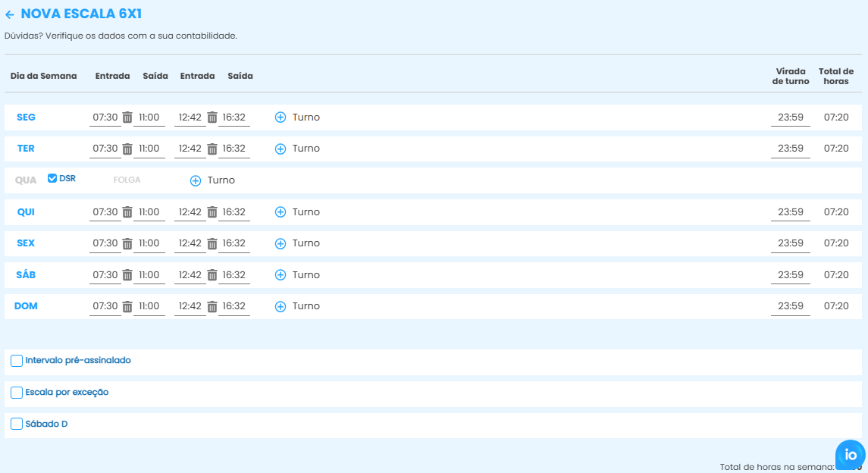Add a Turno to the QUI row

[280, 212]
